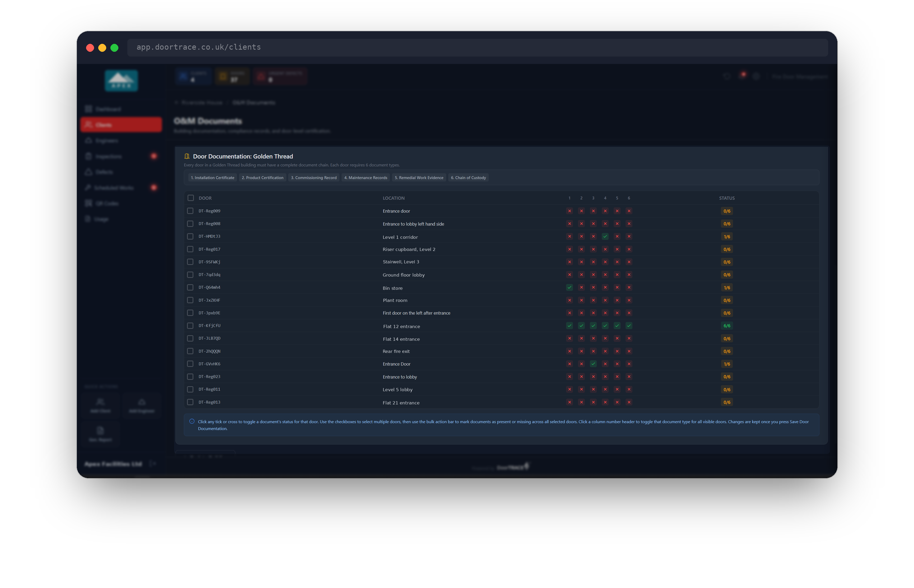Toggle the Commissioning Record tick for DT-GVvHK6
Viewport: 914px width, 588px height.
[x=593, y=364]
